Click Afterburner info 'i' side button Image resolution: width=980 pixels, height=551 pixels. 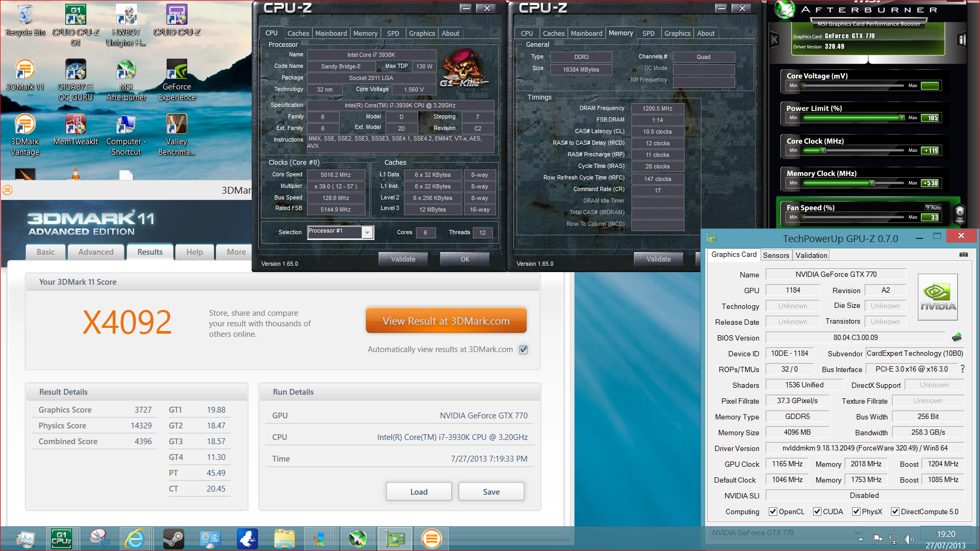tap(962, 40)
